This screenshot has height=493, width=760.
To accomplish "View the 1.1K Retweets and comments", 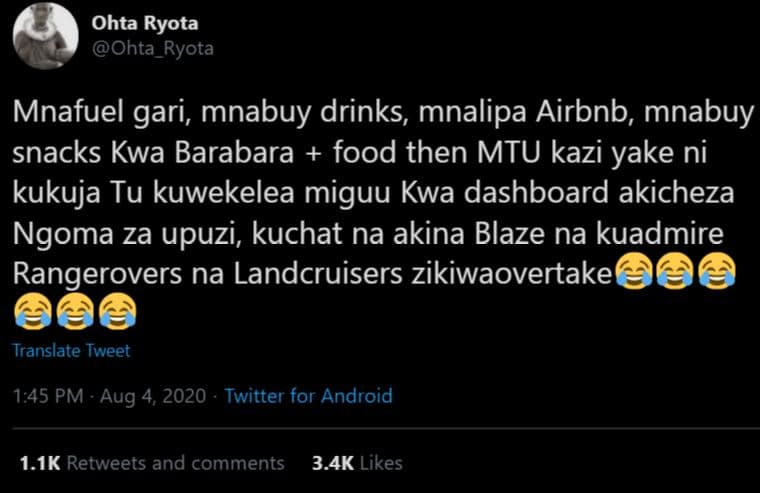I will tap(152, 463).
